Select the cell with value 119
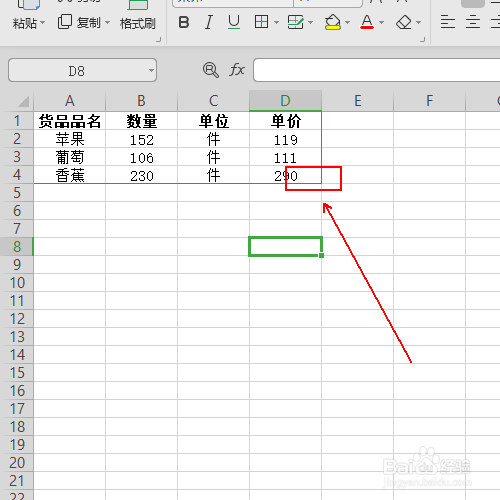The width and height of the screenshot is (500, 500). click(285, 139)
